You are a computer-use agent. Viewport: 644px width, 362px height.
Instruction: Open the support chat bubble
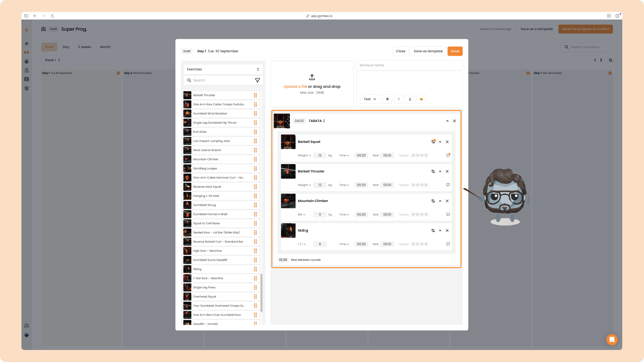pyautogui.click(x=612, y=340)
